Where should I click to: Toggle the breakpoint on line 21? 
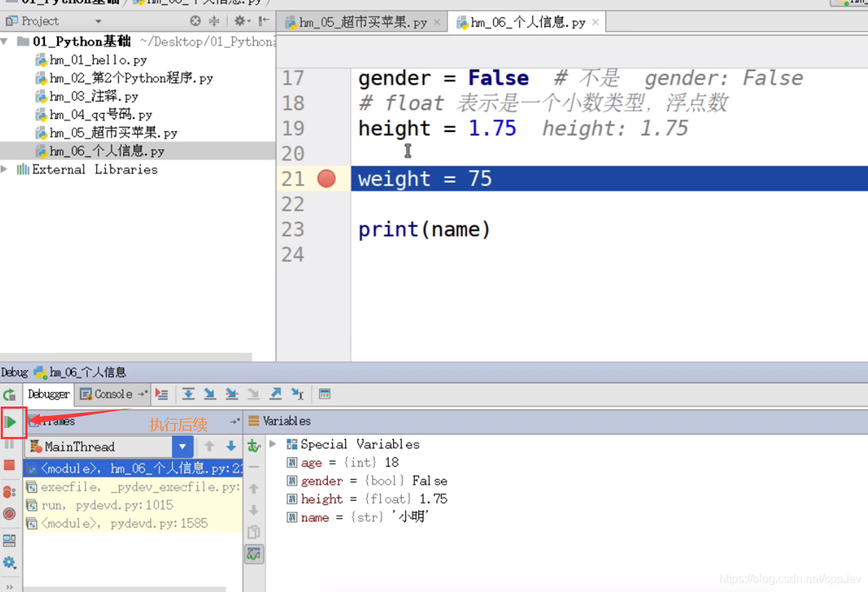click(x=326, y=179)
